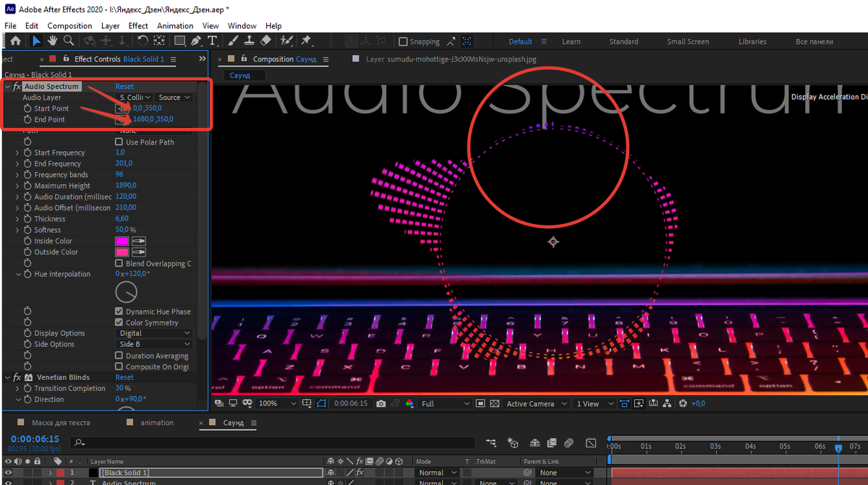Open the show channel RGB icon
The image size is (868, 485).
tap(409, 403)
